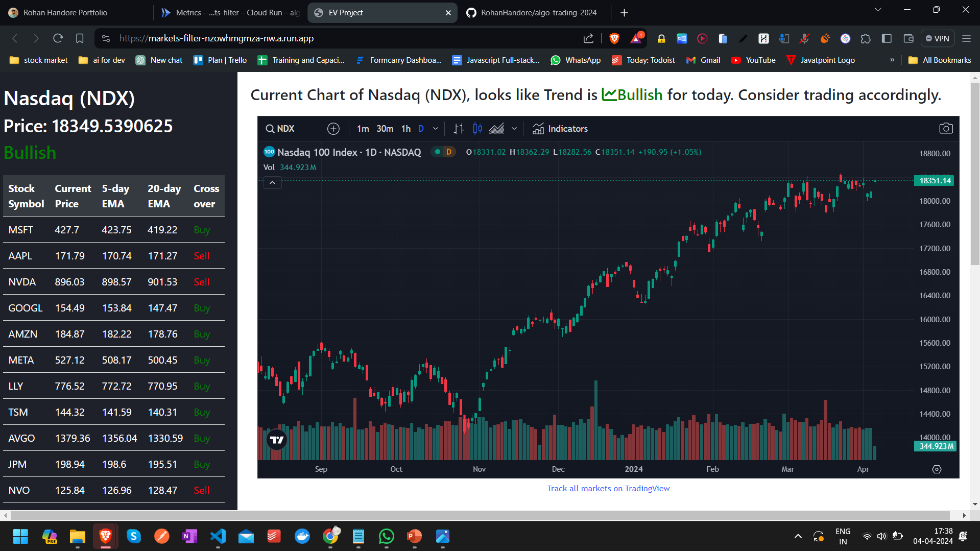Open the ai for dev bookmarks folder

tap(102, 60)
